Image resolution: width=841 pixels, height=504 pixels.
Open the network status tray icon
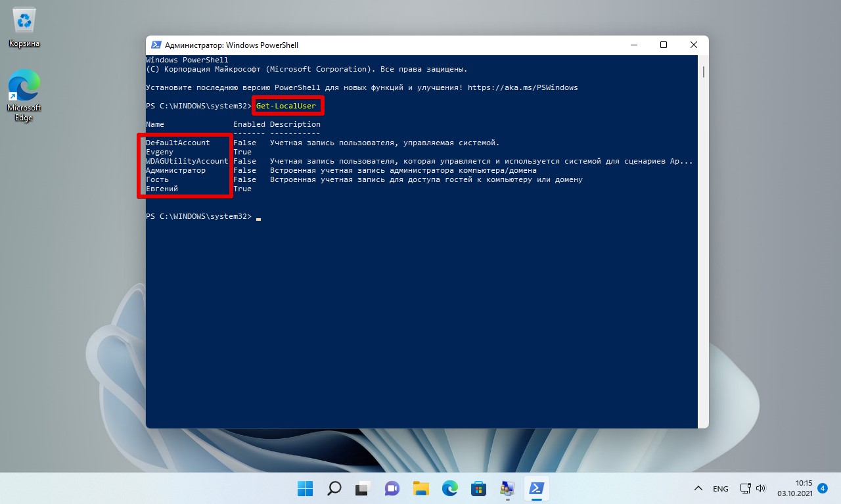pos(745,488)
